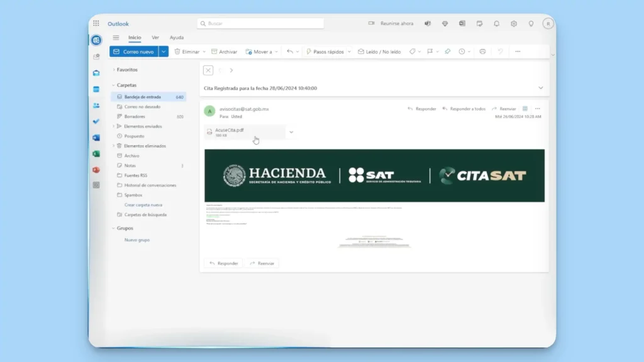
Task: Toggle the navigation pane hamburger
Action: [x=116, y=37]
